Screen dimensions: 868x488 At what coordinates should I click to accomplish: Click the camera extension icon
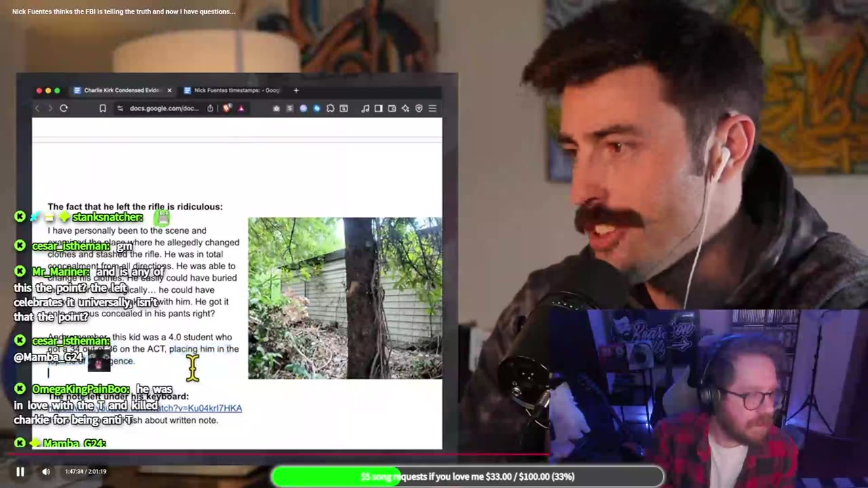(276, 108)
